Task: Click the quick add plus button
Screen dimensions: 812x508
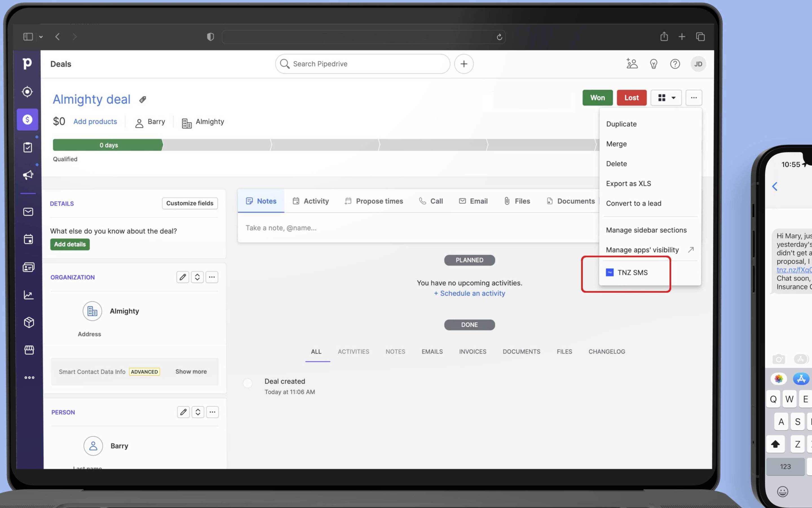Action: (464, 64)
